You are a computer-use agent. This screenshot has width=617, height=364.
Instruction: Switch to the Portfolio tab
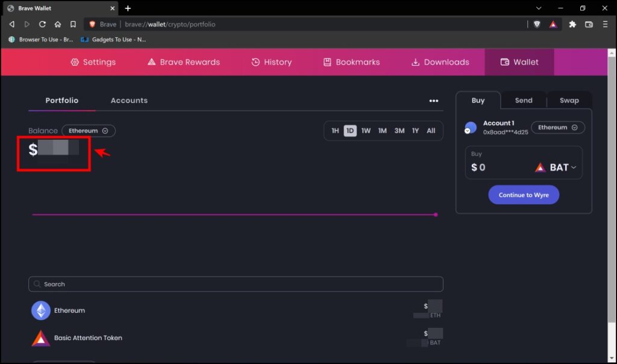pyautogui.click(x=62, y=101)
